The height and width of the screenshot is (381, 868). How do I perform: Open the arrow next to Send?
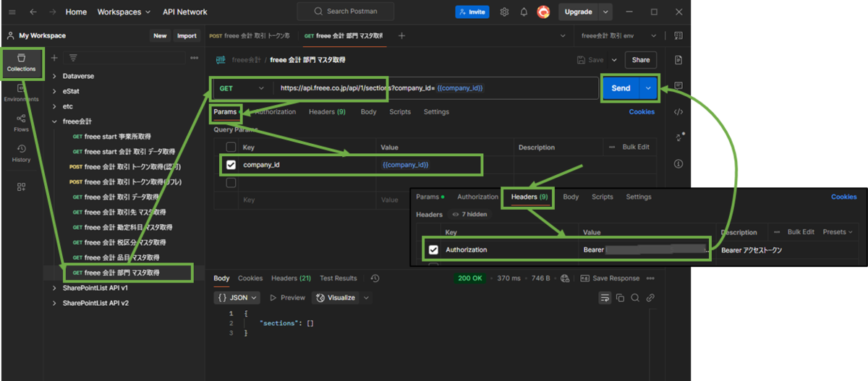649,88
